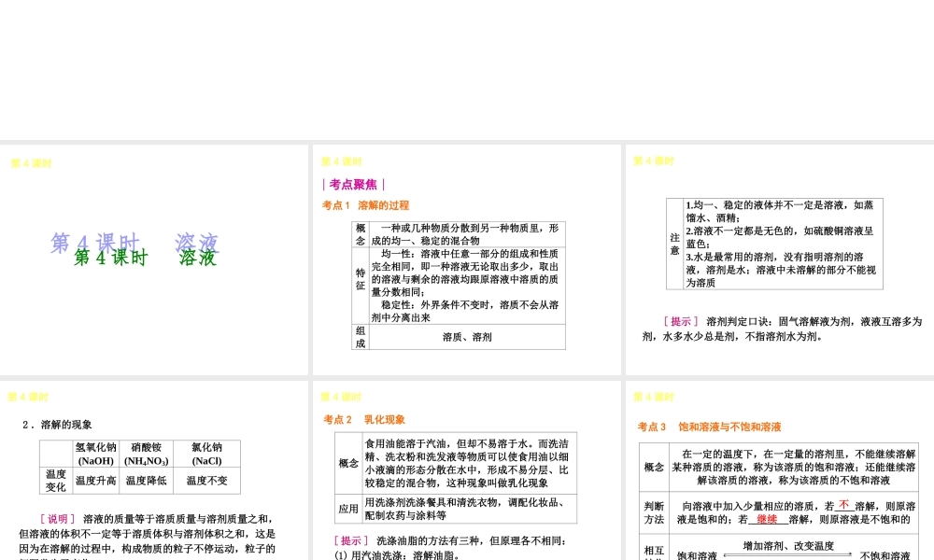Screen dimensions: 934x560
Task: Click the '概念' label in the 乳化现象 table
Action: [x=348, y=463]
